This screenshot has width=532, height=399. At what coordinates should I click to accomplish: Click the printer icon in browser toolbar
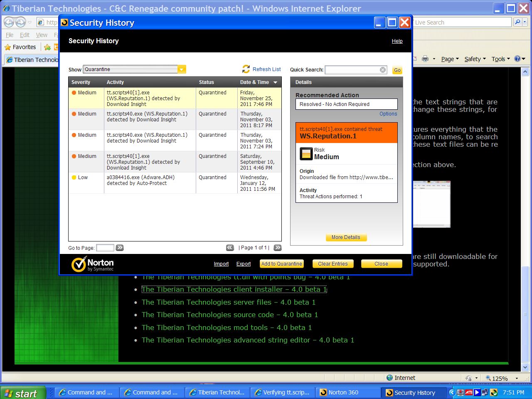(x=425, y=59)
